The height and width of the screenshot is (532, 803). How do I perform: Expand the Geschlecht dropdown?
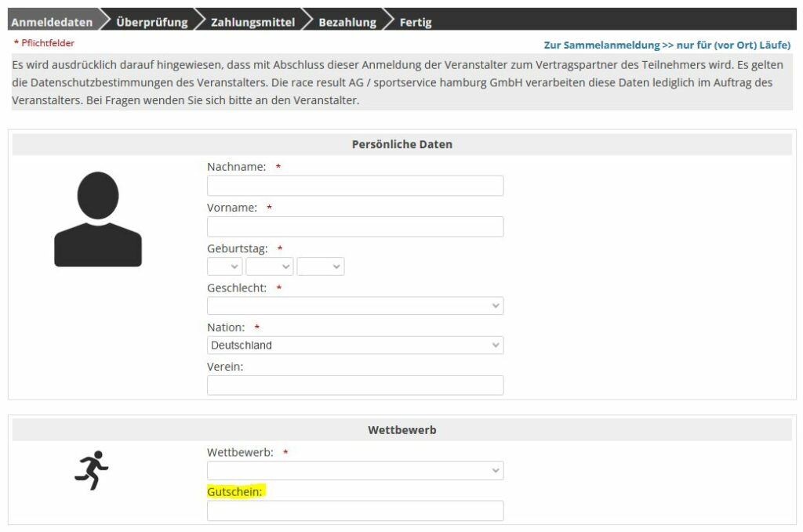[x=355, y=306]
